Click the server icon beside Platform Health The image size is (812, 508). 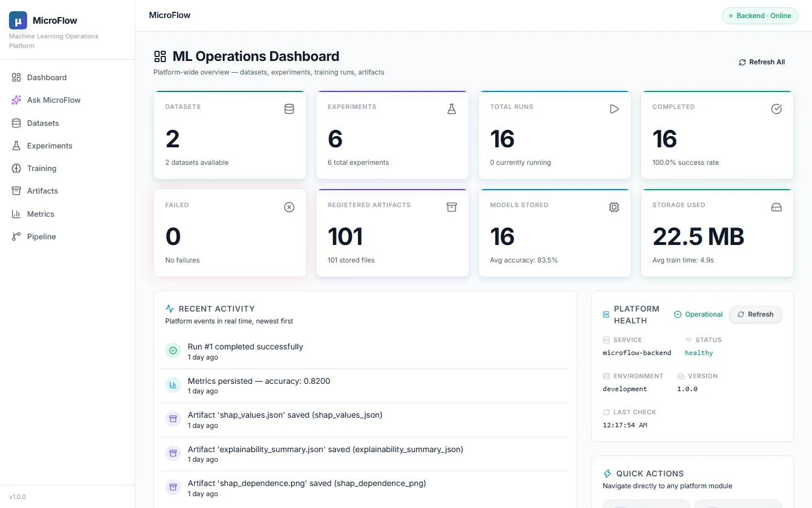[x=606, y=314]
